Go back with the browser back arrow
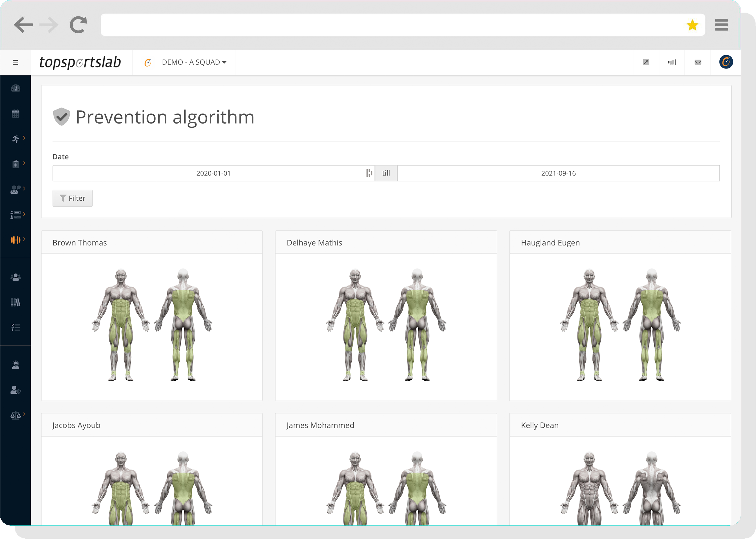Screen dimensions: 756x539 23,25
